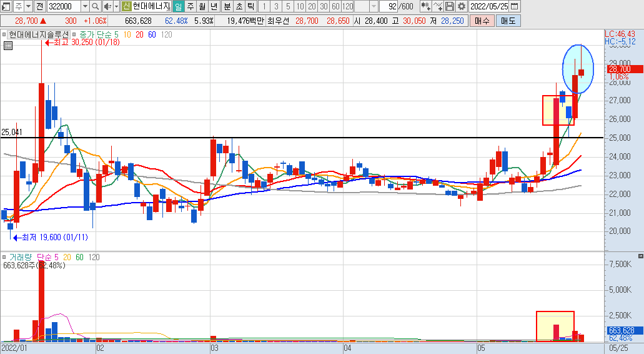Screen dimensions: 644x354
Task: Click the 663,628 volume tag on axis
Action: (625, 331)
